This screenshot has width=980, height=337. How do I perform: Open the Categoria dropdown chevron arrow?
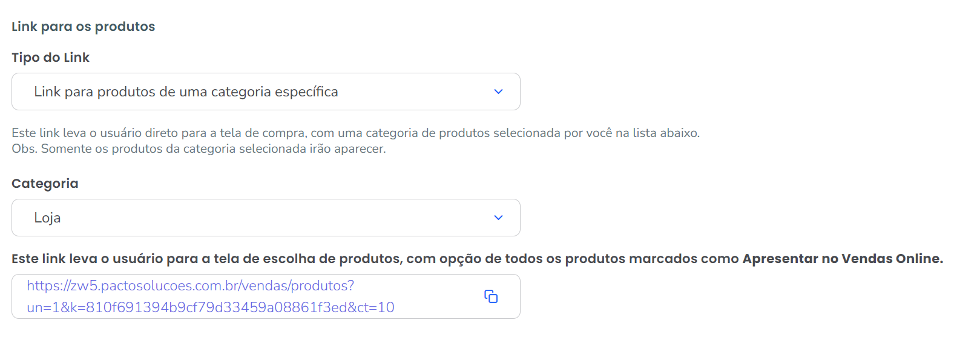498,218
